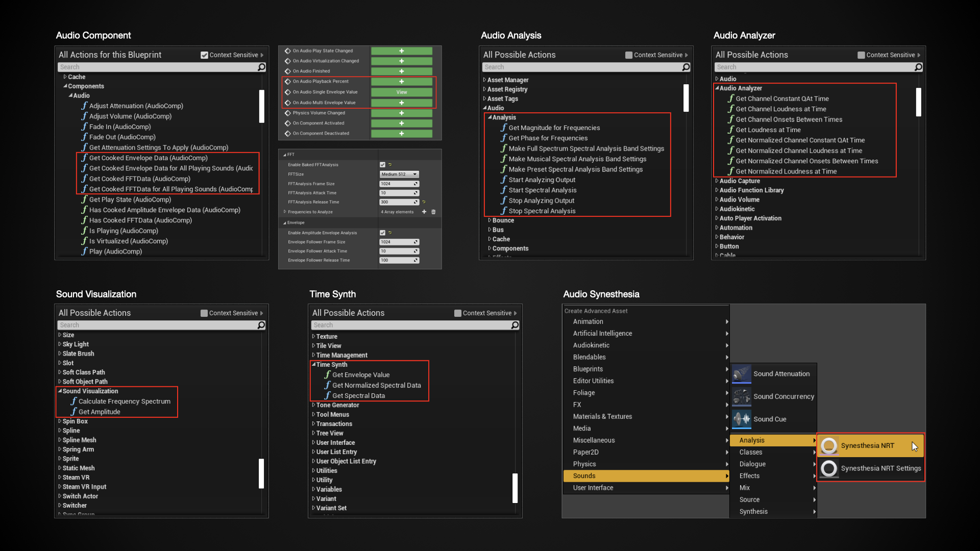Add On Audio Multi Envelope Value event
The image size is (980, 551).
pos(401,103)
